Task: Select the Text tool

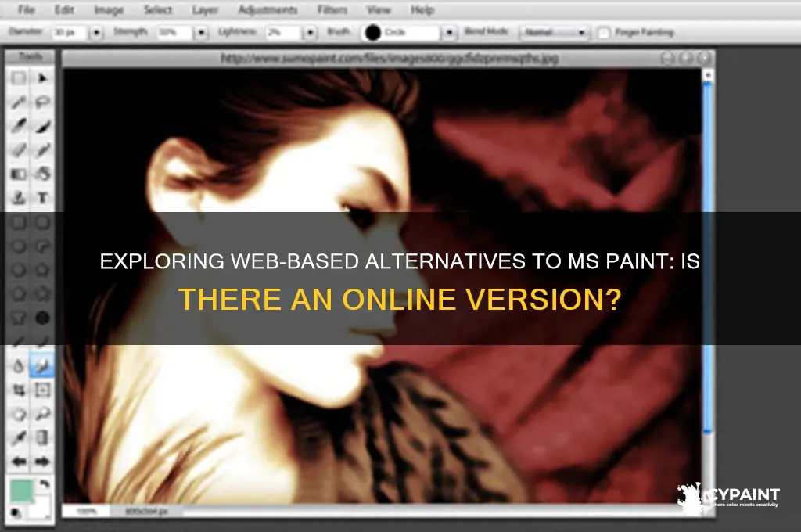Action: [42, 198]
